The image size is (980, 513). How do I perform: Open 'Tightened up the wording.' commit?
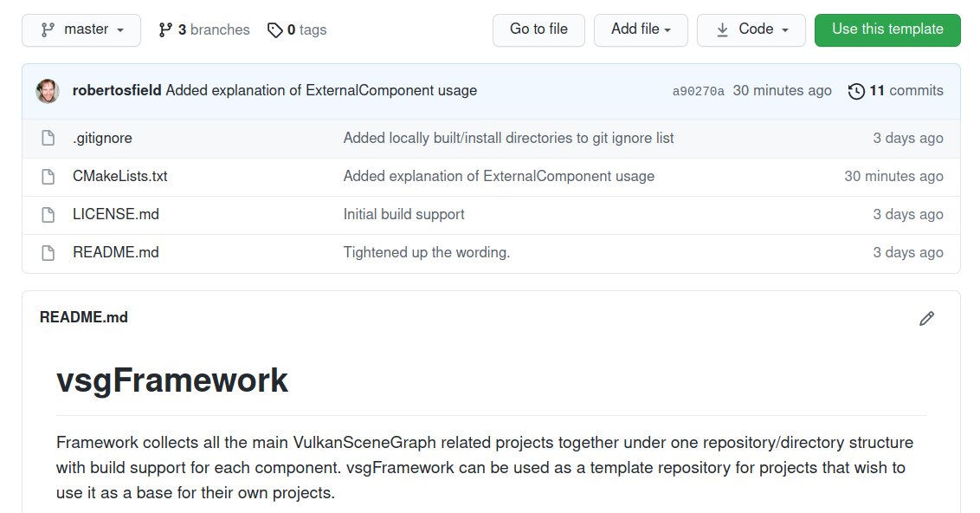pyautogui.click(x=427, y=252)
